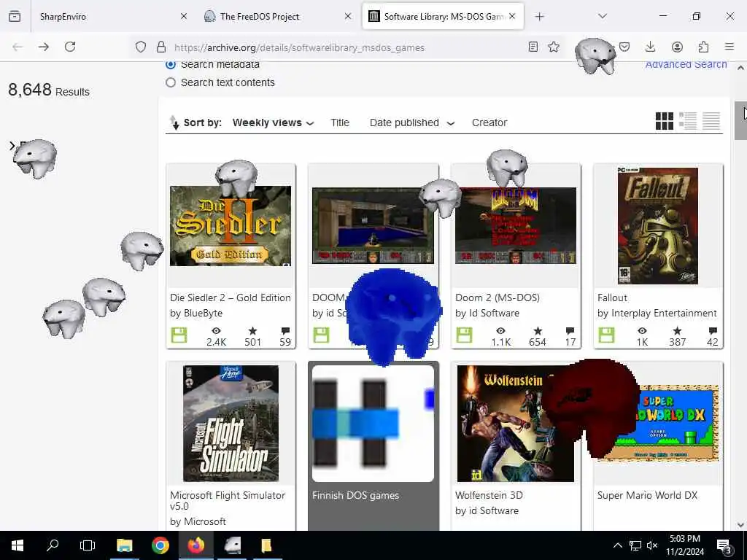Open the Firefox View icon in tab bar
The image size is (747, 560).
[x=15, y=16]
